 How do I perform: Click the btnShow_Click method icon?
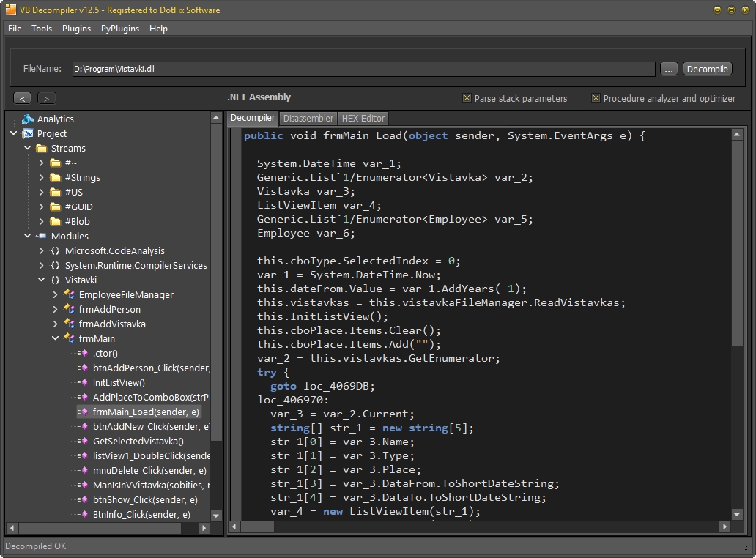(x=83, y=499)
